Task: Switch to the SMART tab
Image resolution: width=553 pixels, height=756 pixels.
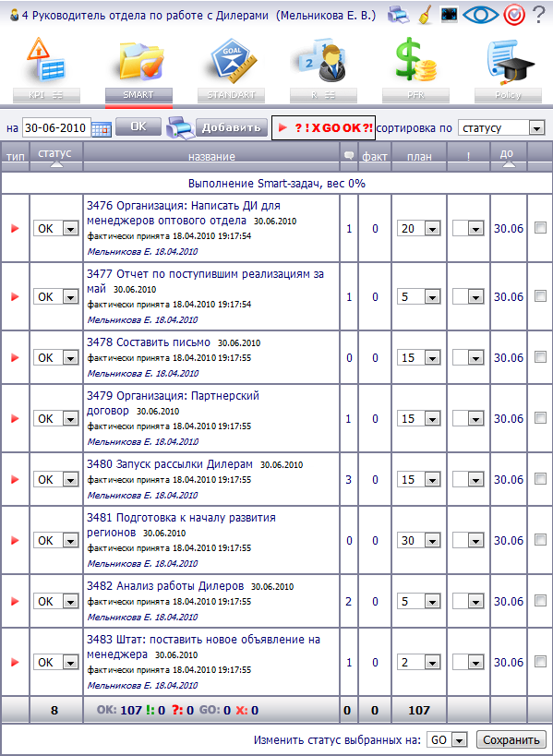Action: point(138,95)
